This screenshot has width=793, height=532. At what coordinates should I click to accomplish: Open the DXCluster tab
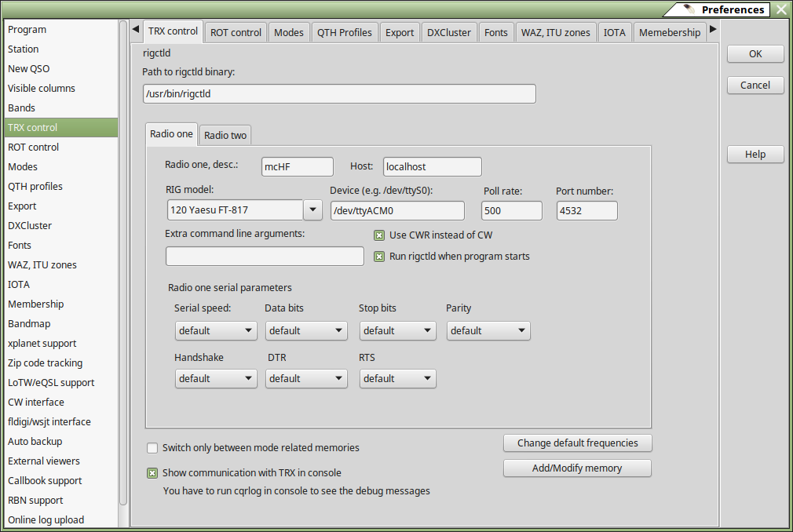[449, 33]
